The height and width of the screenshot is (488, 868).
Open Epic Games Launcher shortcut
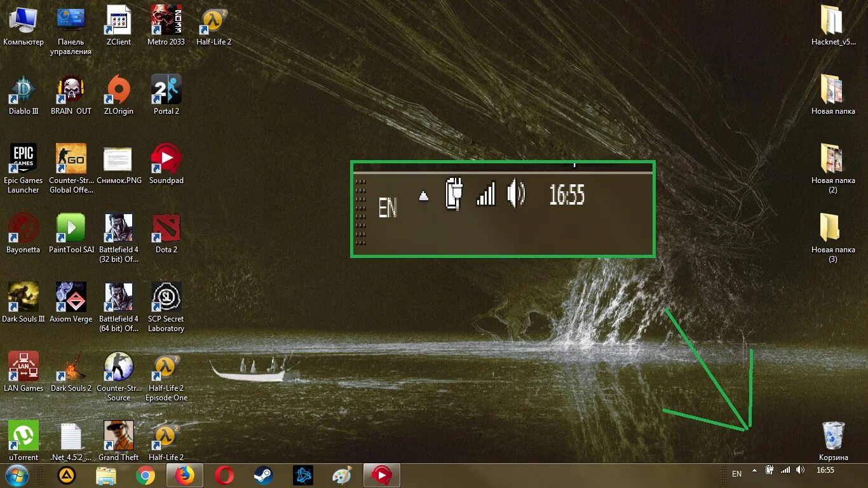point(24,168)
